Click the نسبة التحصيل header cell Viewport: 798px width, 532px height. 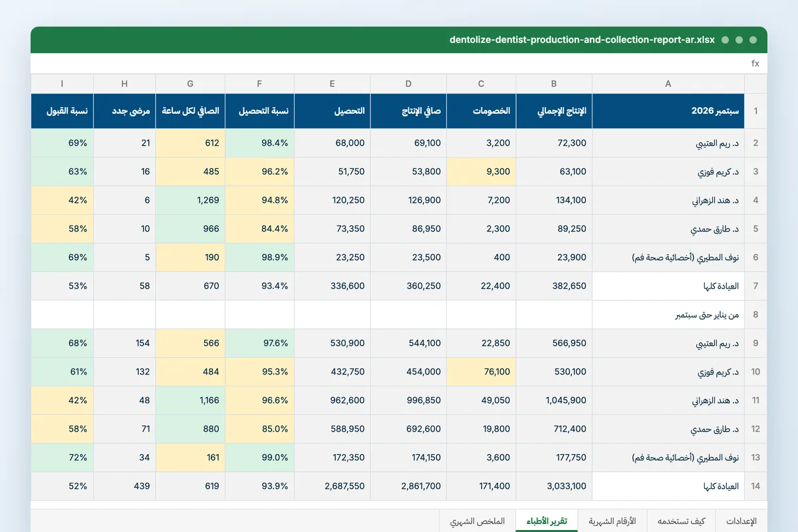[x=259, y=111]
